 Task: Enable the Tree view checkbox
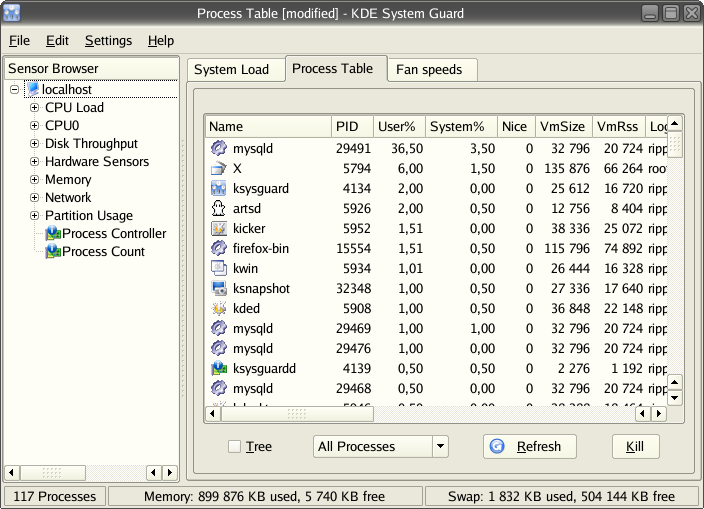pyautogui.click(x=234, y=447)
